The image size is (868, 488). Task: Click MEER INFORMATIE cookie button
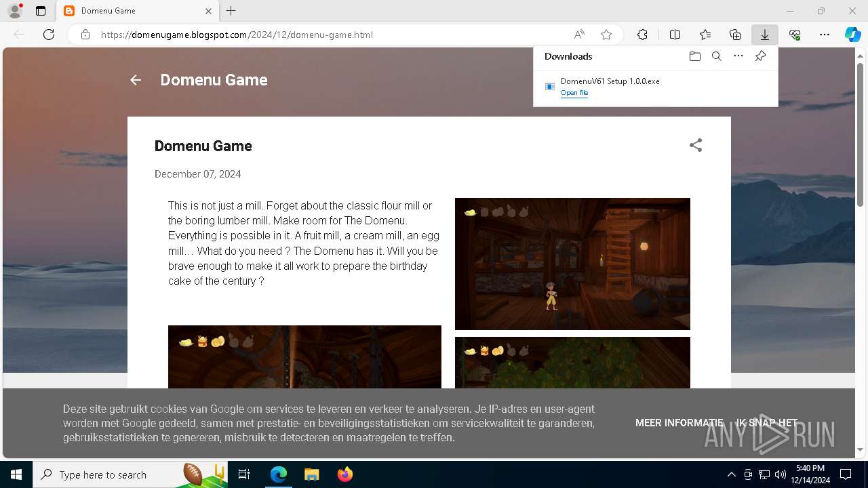679,423
